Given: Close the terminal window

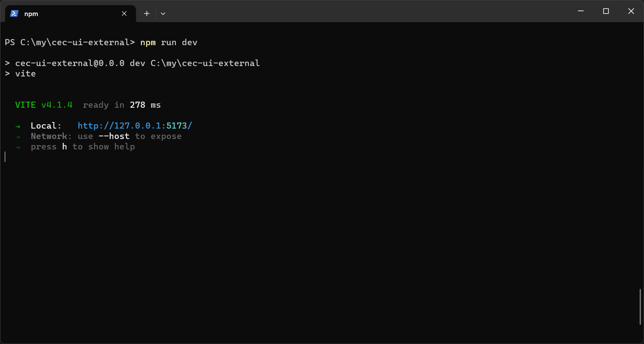Looking at the screenshot, I should tap(631, 11).
